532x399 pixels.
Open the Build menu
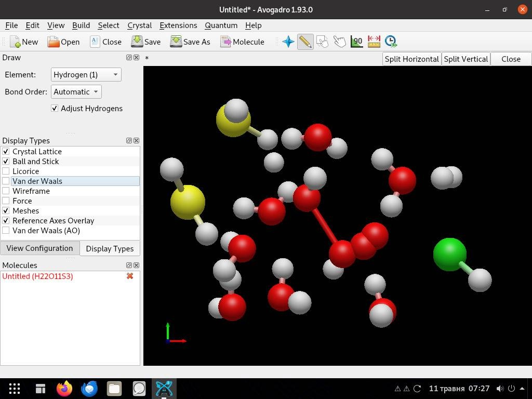[81, 25]
